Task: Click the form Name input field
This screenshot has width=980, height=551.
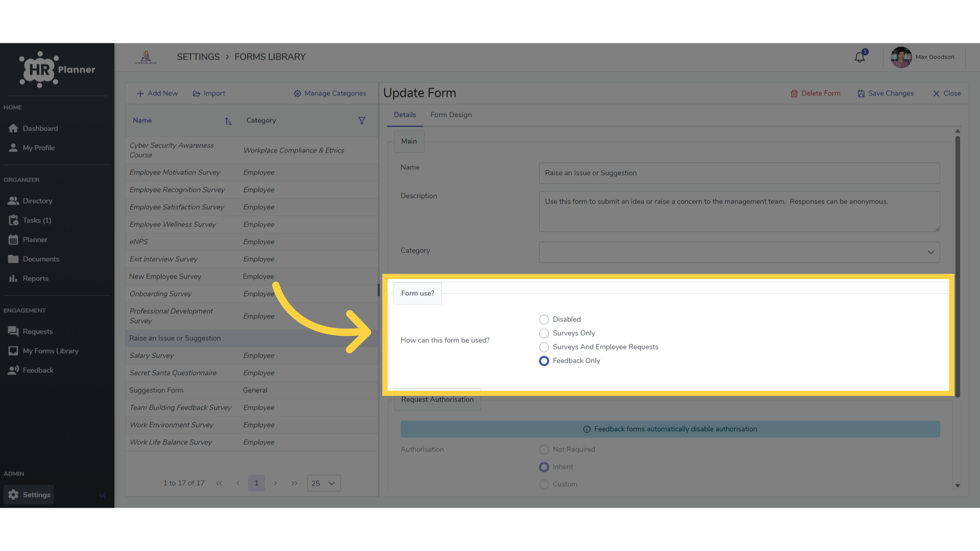Action: (739, 173)
